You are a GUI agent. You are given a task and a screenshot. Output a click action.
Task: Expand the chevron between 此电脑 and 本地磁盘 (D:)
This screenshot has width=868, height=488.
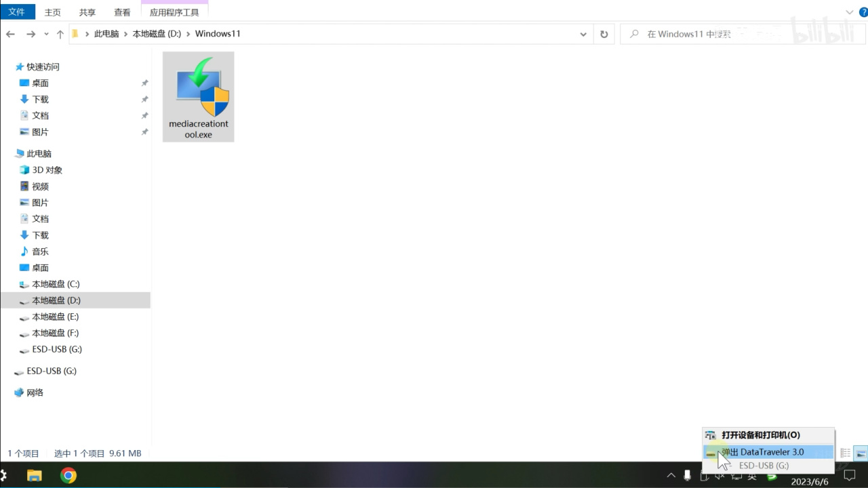pyautogui.click(x=125, y=34)
